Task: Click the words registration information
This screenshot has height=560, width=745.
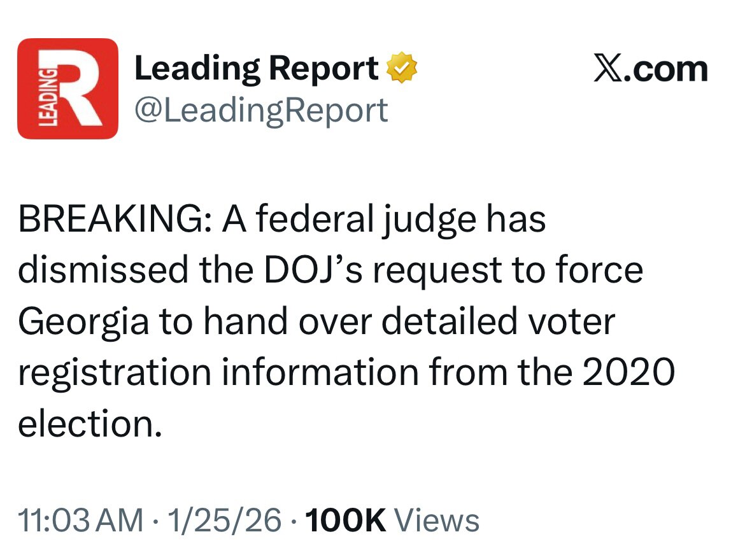Action: pyautogui.click(x=218, y=373)
